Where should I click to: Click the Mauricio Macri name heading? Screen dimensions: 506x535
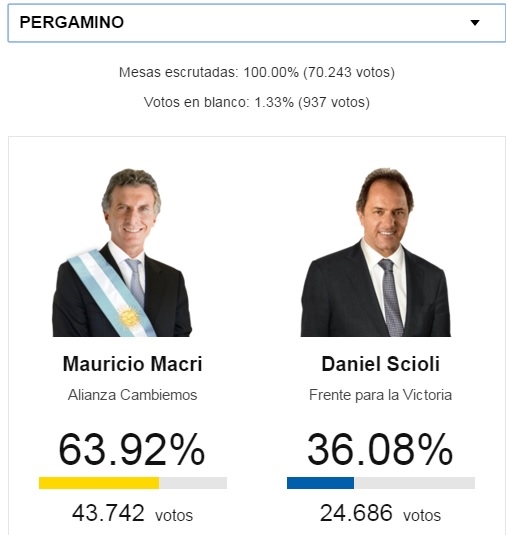click(133, 364)
